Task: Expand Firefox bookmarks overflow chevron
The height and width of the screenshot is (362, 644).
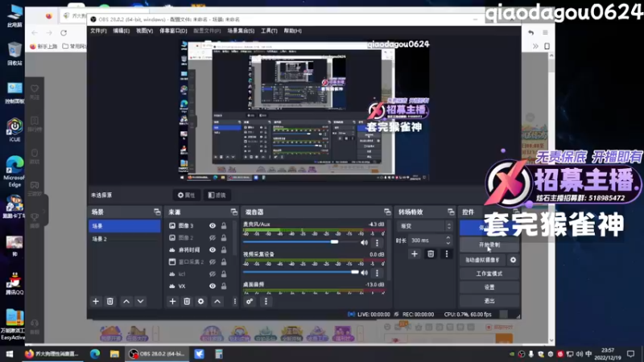Action: tap(535, 47)
